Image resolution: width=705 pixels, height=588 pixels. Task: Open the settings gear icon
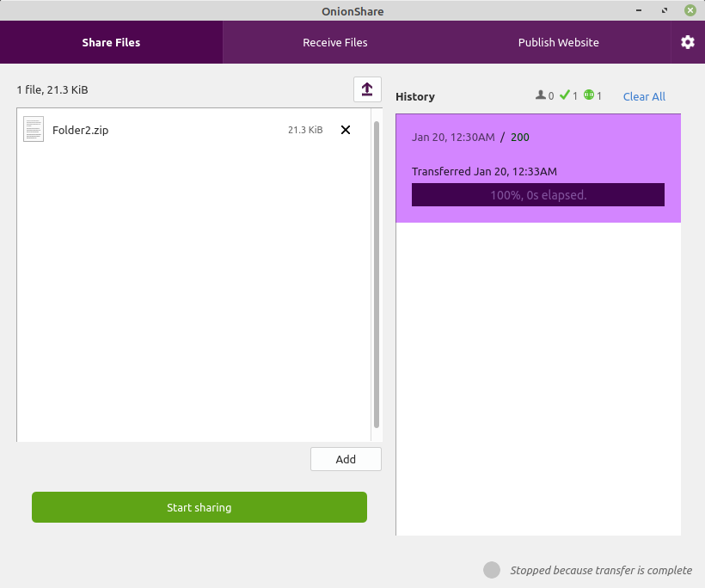(x=688, y=42)
